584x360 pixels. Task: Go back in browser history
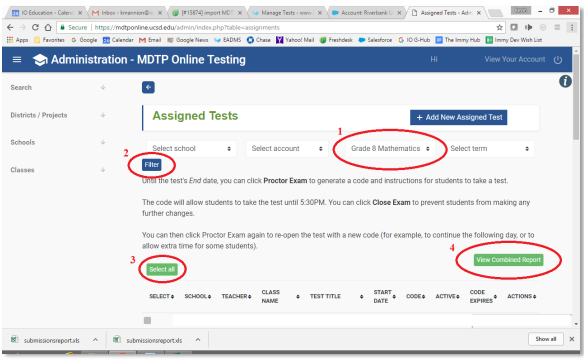(x=10, y=27)
